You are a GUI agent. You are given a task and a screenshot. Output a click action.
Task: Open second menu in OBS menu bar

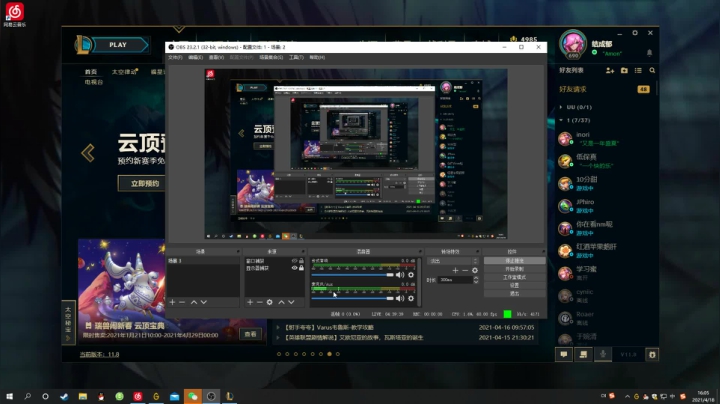pos(196,57)
